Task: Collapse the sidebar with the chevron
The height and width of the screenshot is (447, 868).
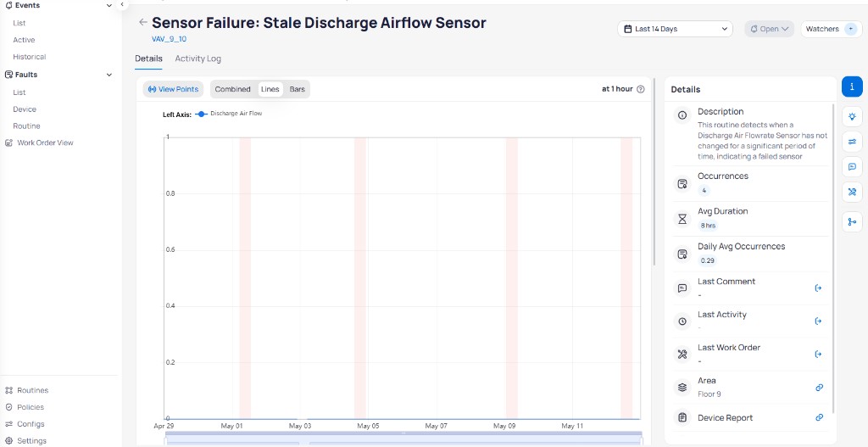Action: click(122, 4)
